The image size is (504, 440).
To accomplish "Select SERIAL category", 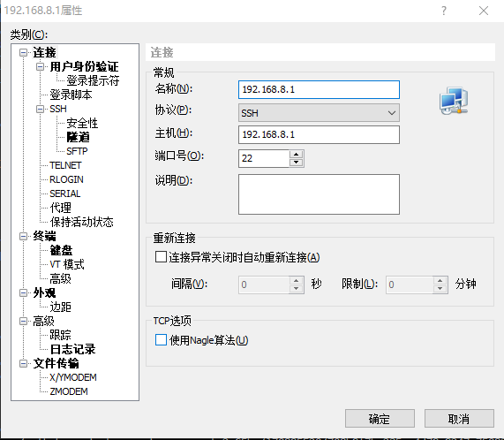I will pos(65,193).
